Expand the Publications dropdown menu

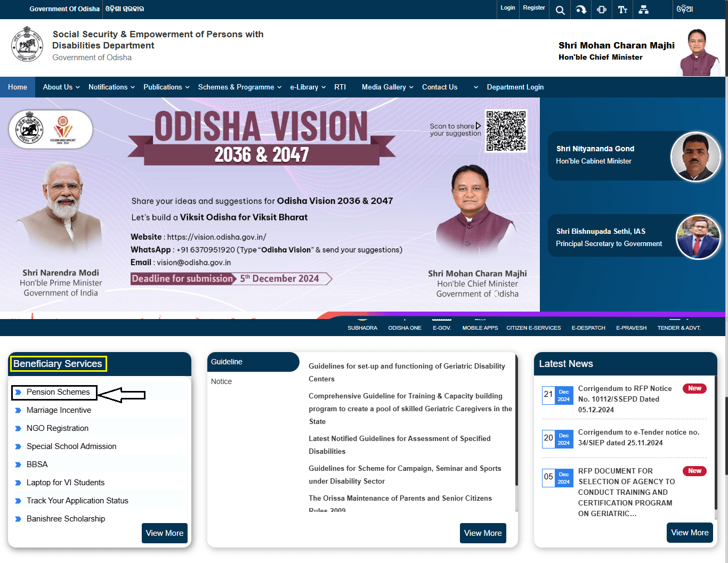click(166, 87)
